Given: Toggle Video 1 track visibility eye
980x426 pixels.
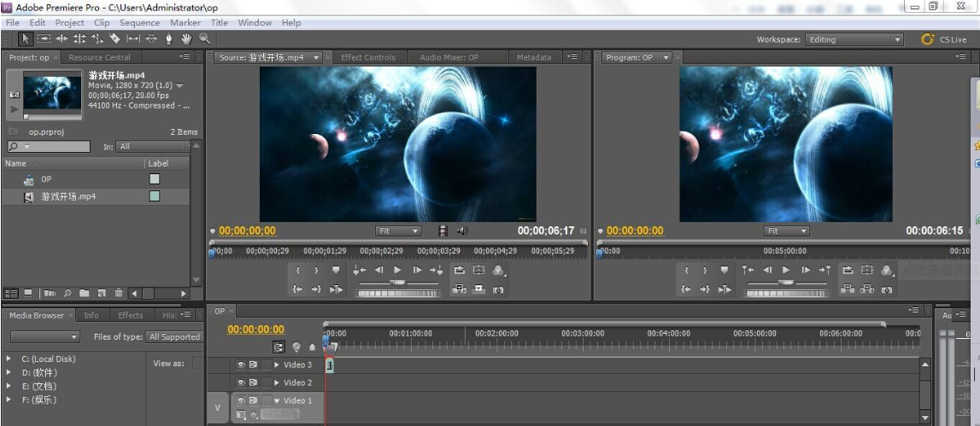Looking at the screenshot, I should 241,400.
